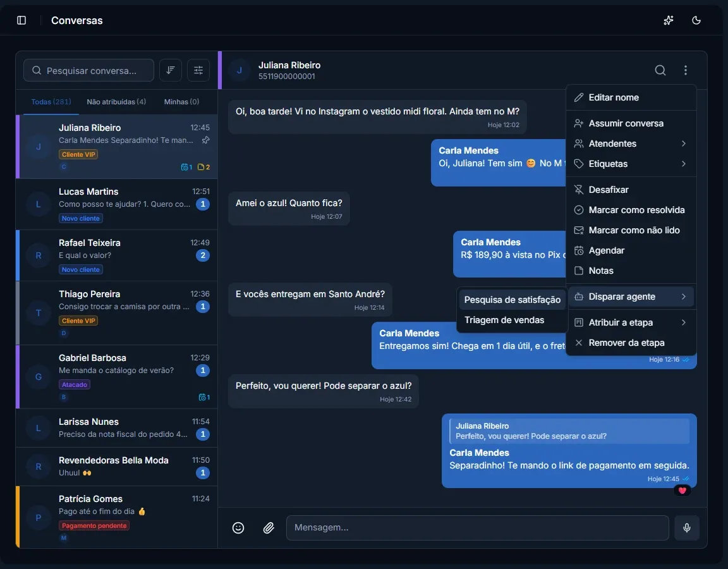728x569 pixels.
Task: Click phone number 5511900000001 in header
Action: pyautogui.click(x=286, y=76)
